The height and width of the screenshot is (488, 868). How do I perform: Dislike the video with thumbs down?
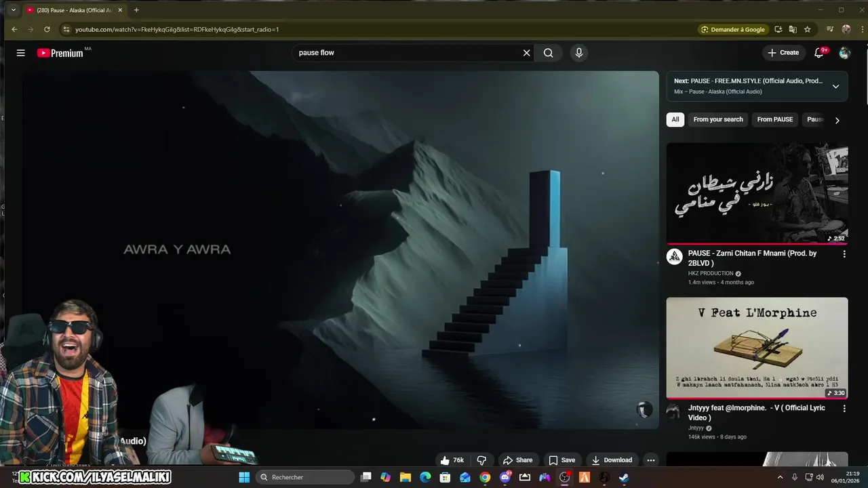tap(481, 460)
